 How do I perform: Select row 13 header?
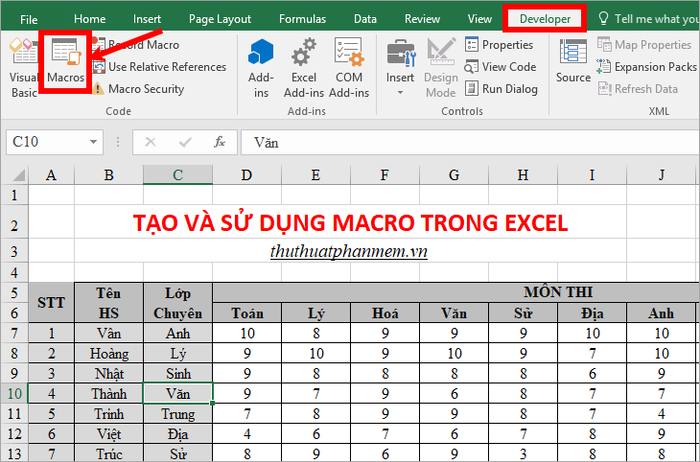click(14, 454)
